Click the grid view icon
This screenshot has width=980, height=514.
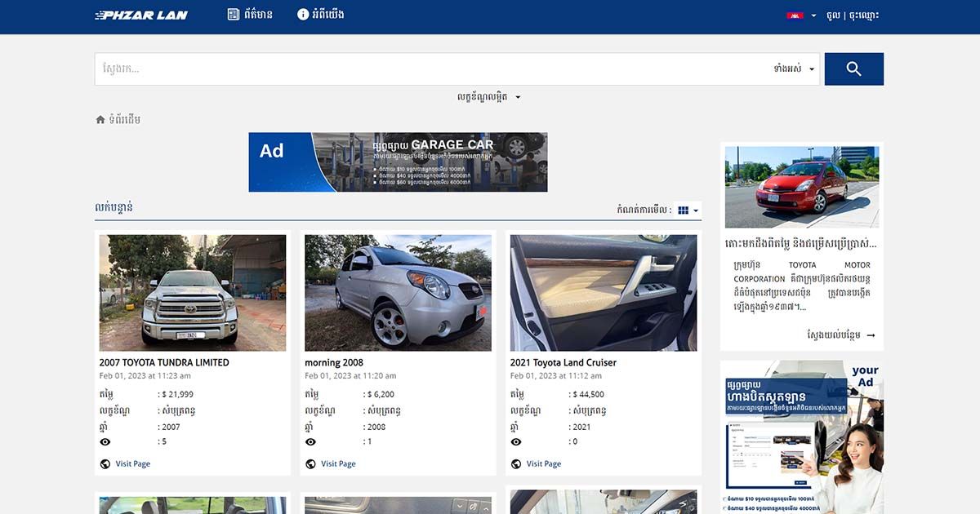(684, 210)
